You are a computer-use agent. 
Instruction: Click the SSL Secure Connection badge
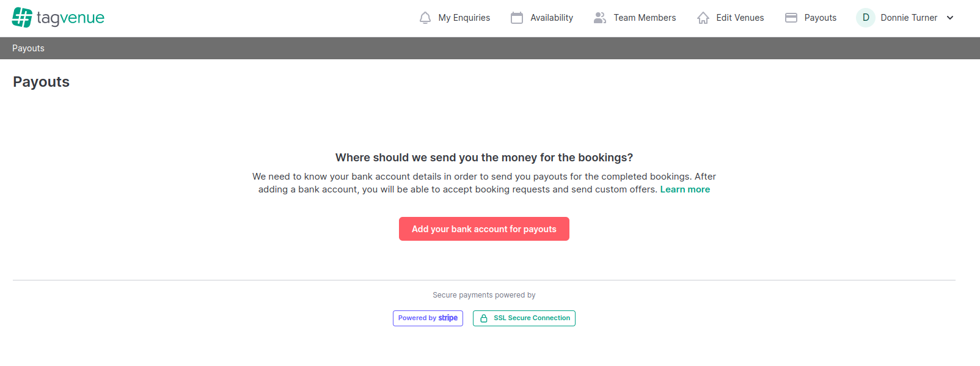[x=524, y=318]
